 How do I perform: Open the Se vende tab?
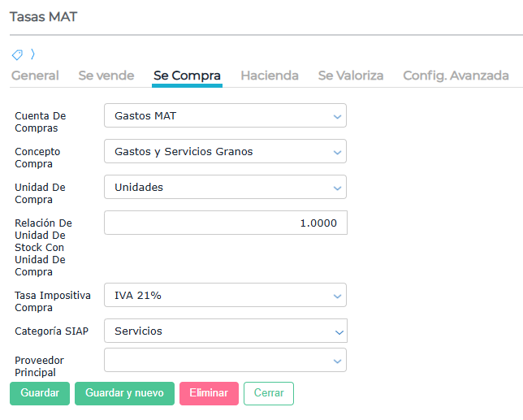click(106, 76)
